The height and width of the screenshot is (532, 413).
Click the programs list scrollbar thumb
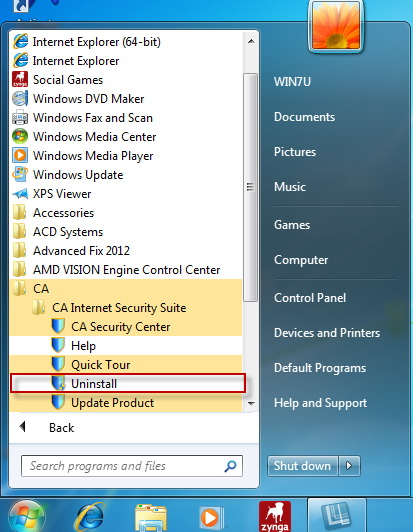(x=250, y=187)
